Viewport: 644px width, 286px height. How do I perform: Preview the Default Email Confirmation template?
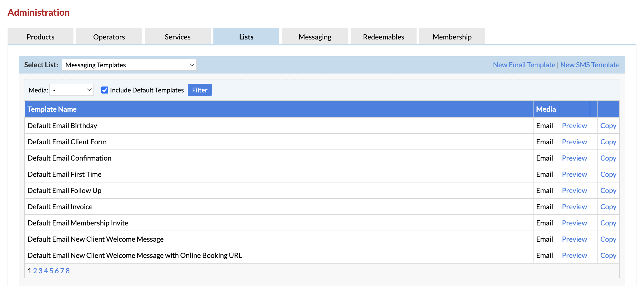(574, 158)
